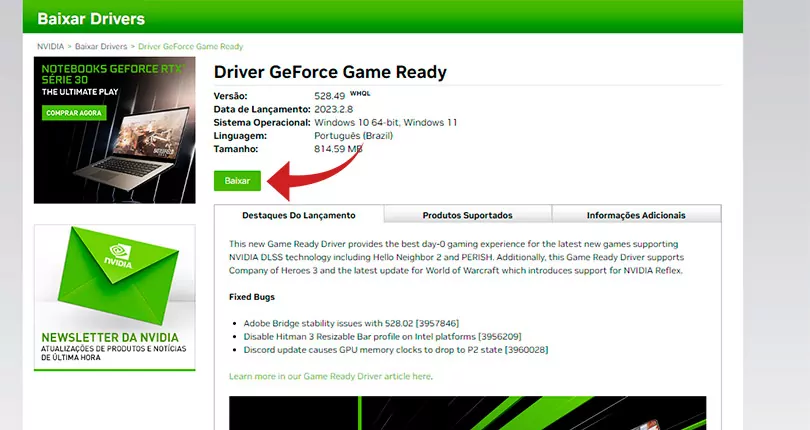The height and width of the screenshot is (430, 810).
Task: Click the Driver GeForce Game Ready breadcrumb
Action: coord(190,47)
